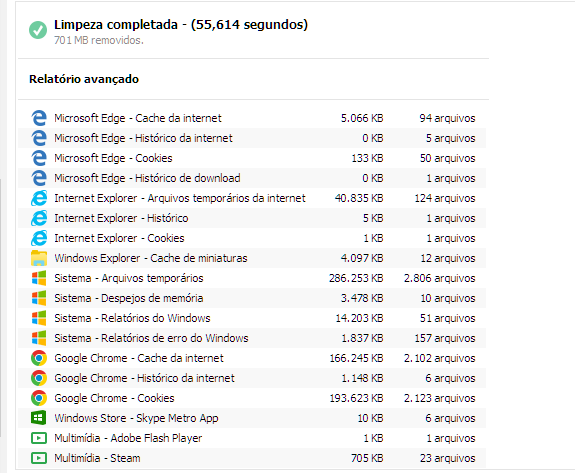Screen dimensions: 575x473
Task: Select Windows Store - Skype Metro App row
Action: pyautogui.click(x=252, y=418)
